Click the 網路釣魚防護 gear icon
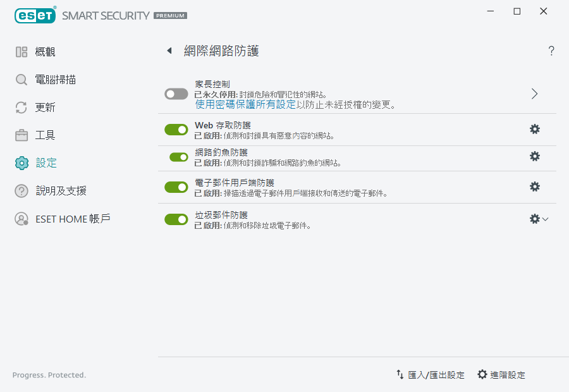 (x=535, y=156)
